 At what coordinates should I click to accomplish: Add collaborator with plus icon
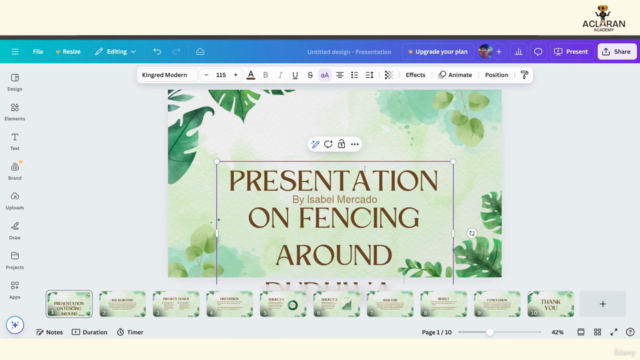point(499,52)
